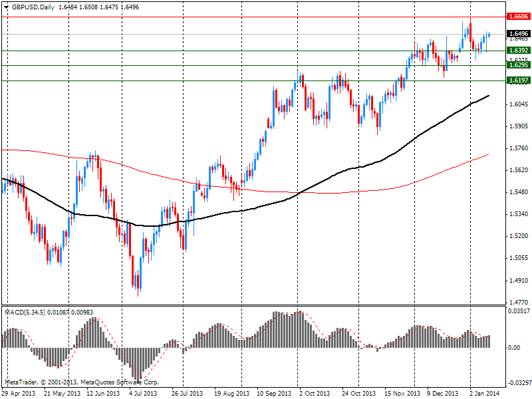532x399 pixels.
Task: Select the black 1.6496 current price tag
Action: point(519,34)
